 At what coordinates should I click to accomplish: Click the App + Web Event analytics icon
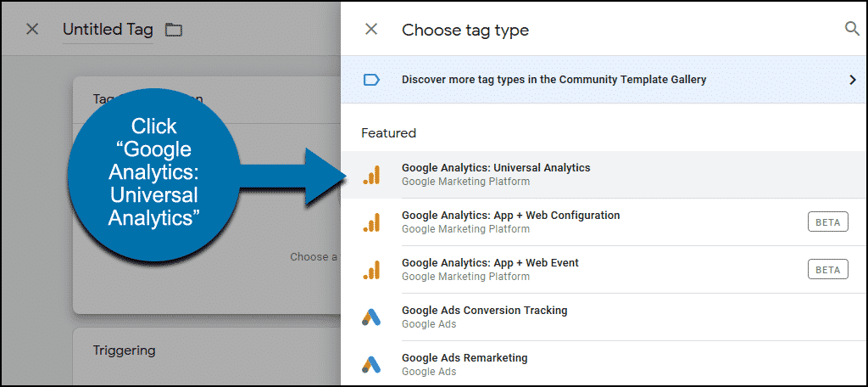[371, 270]
